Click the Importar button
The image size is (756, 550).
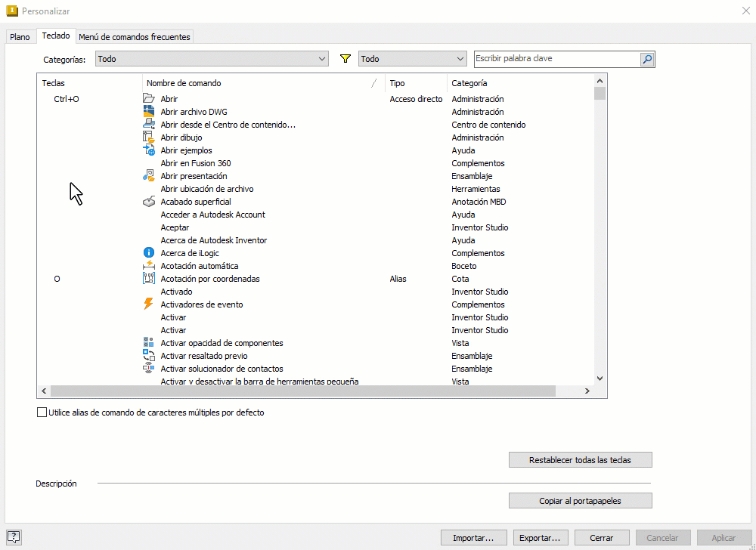point(473,538)
